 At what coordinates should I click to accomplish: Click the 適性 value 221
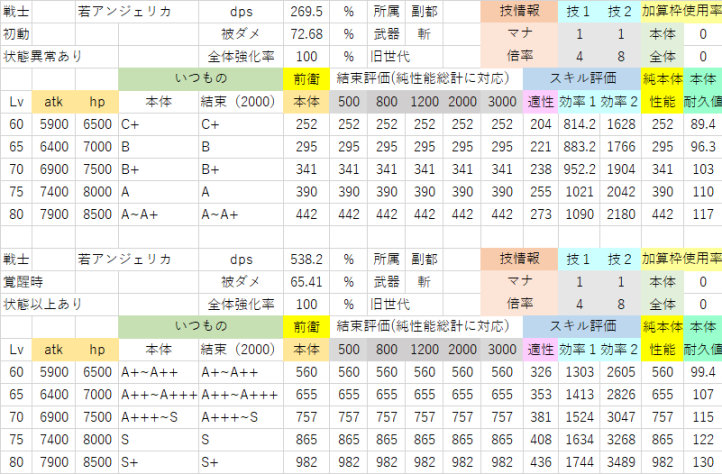(541, 147)
